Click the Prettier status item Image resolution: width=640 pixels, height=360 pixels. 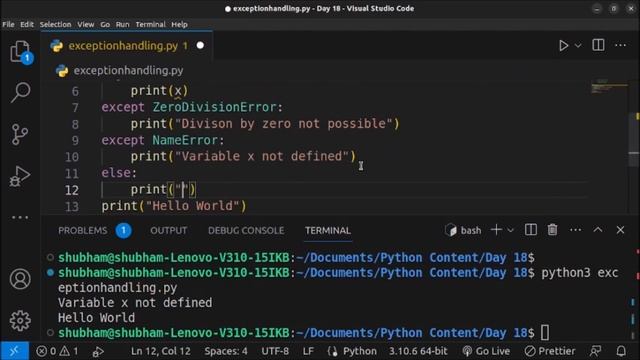point(550,351)
